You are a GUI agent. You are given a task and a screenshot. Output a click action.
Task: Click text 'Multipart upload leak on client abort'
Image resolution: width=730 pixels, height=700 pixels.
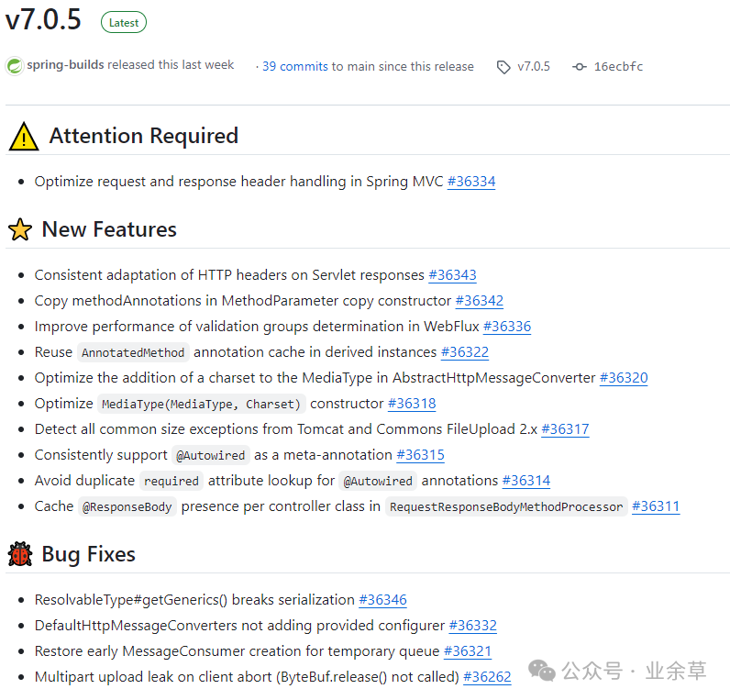[x=153, y=676]
